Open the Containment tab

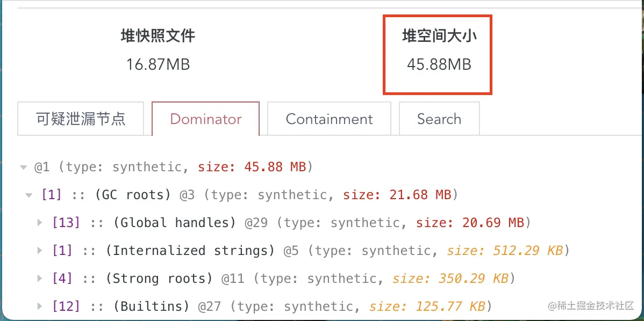(329, 119)
